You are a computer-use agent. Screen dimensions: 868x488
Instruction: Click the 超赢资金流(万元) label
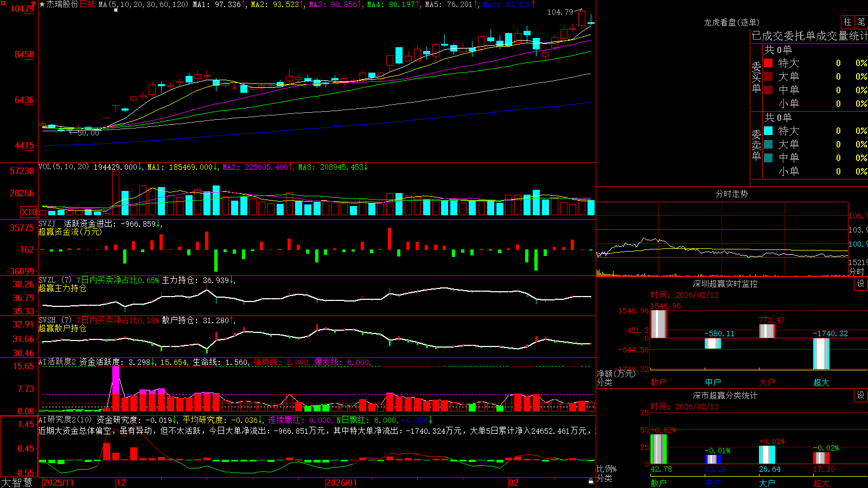tap(70, 232)
